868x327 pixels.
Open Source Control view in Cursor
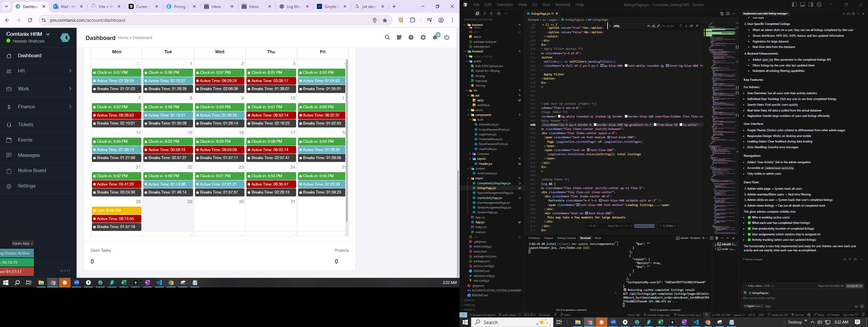[x=491, y=13]
